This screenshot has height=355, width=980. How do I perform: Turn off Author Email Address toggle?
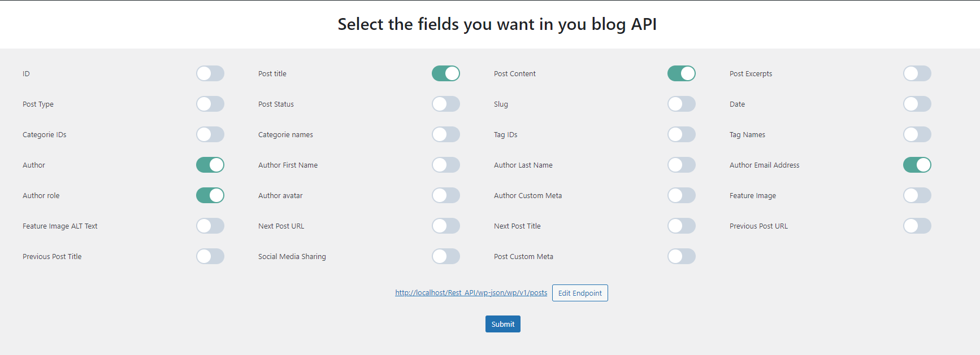(x=917, y=165)
